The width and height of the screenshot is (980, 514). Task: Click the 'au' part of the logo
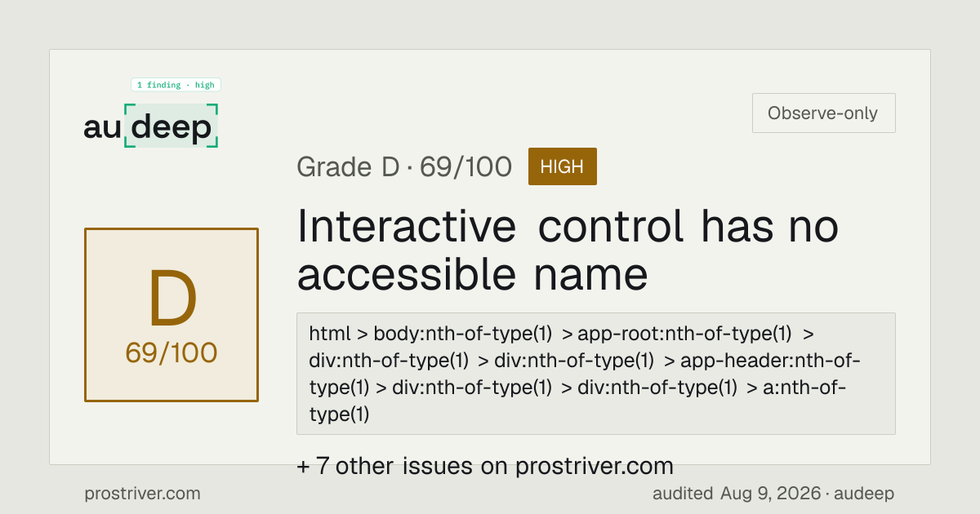coord(103,127)
